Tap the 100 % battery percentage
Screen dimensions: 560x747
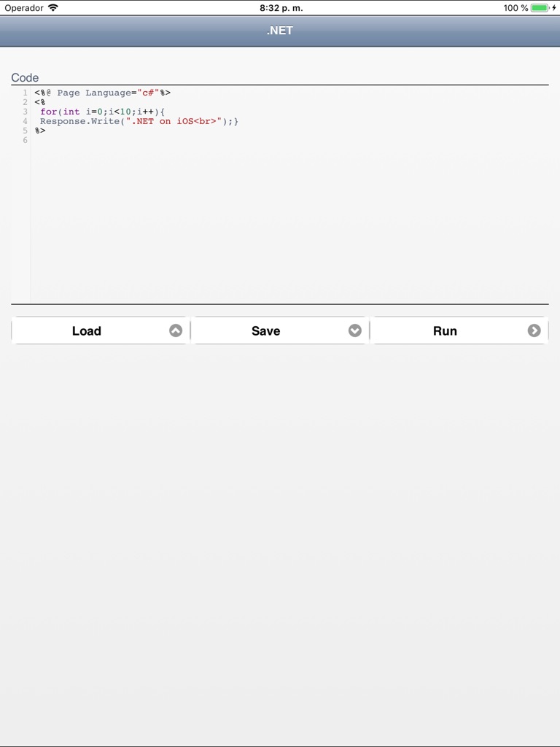tap(516, 8)
